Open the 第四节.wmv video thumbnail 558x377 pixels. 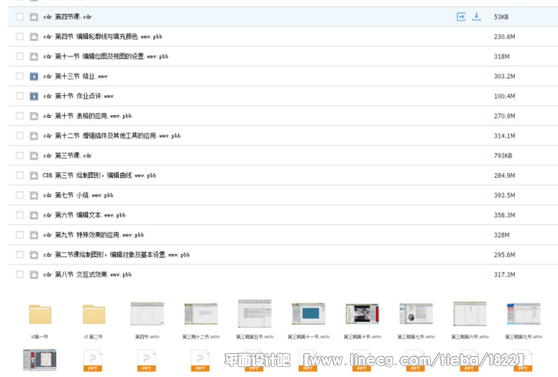[x=147, y=314]
